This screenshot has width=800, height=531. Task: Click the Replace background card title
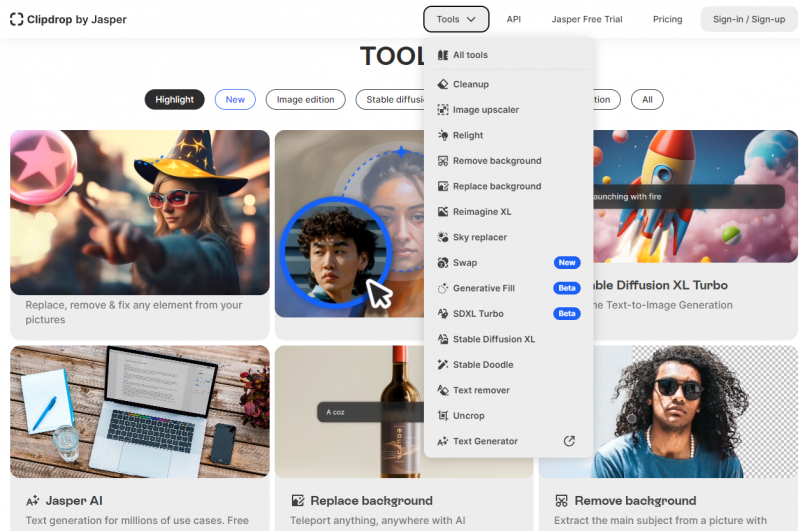tap(371, 501)
